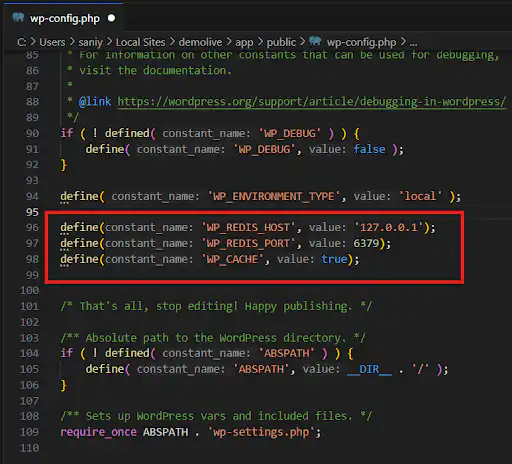Click the wp-config.php breadcrumb file name

[361, 42]
